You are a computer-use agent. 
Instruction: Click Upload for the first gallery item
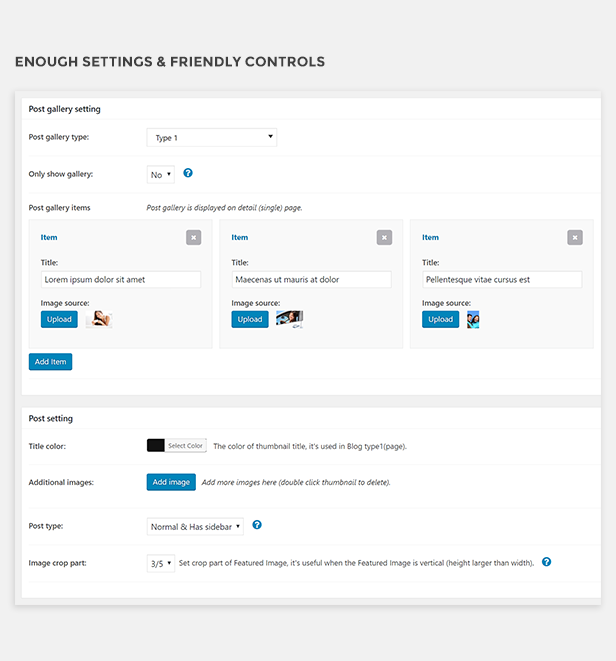pyautogui.click(x=59, y=319)
